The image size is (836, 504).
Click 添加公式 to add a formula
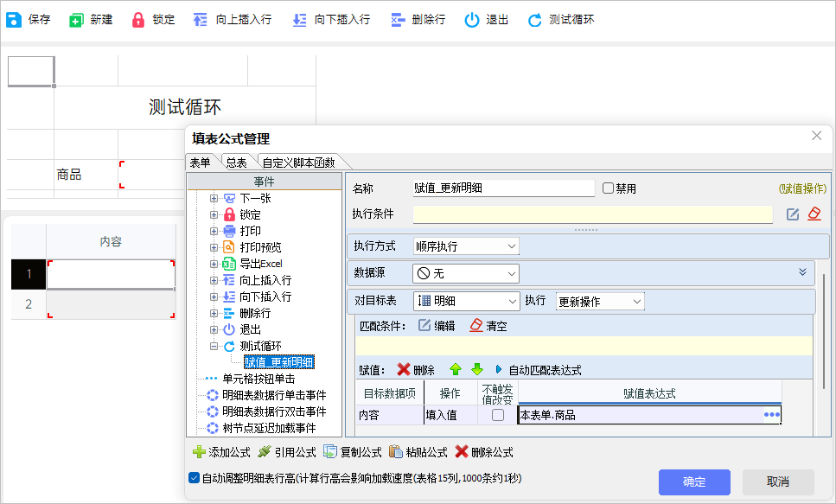(x=221, y=452)
